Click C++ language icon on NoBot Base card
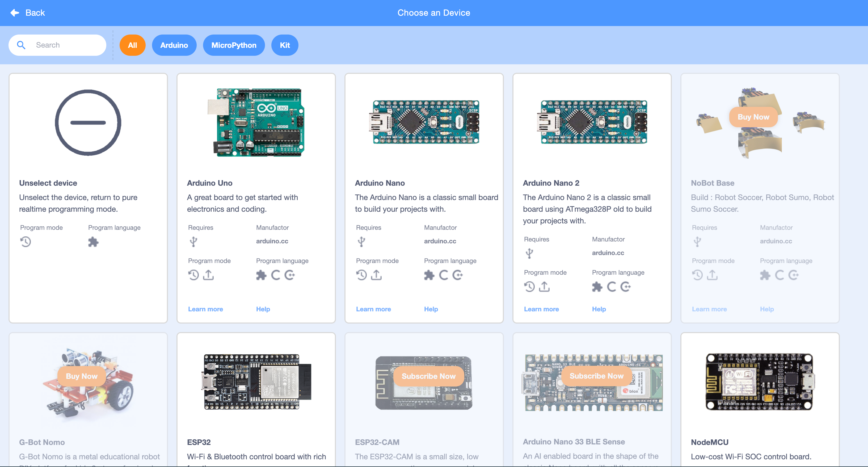The width and height of the screenshot is (868, 467). (794, 275)
